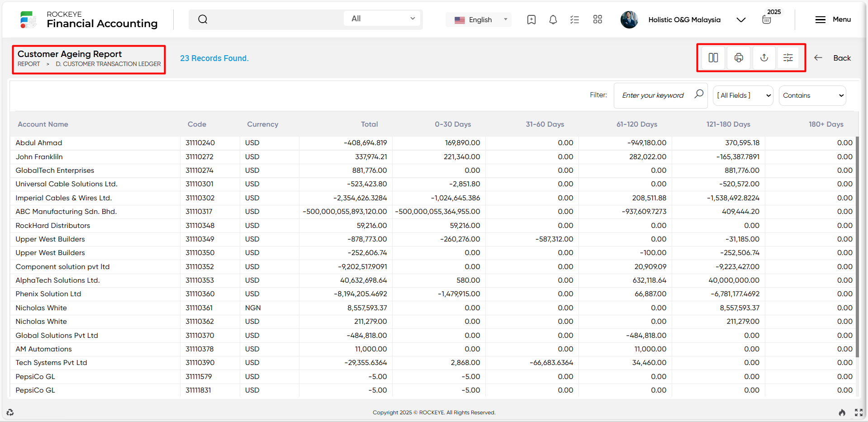Export the report with upload icon
The width and height of the screenshot is (868, 422).
pos(764,57)
